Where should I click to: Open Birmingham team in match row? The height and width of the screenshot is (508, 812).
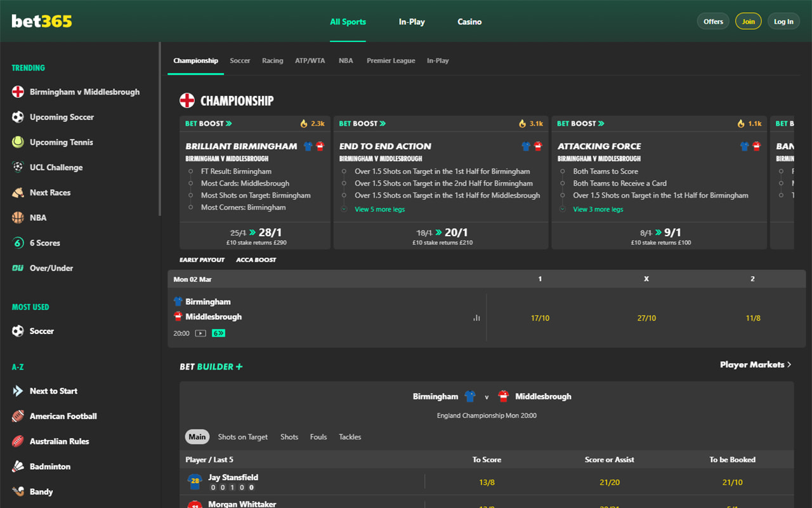pos(208,302)
